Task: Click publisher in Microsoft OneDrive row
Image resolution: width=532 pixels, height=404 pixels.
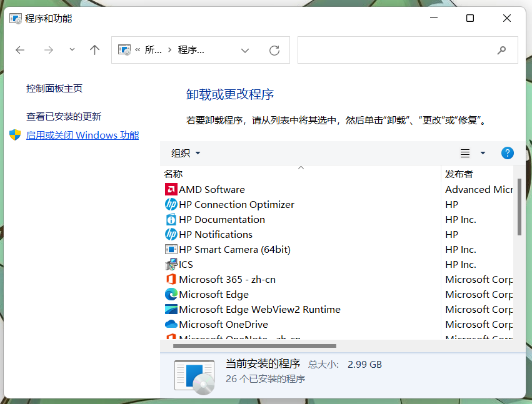Action: tap(479, 324)
